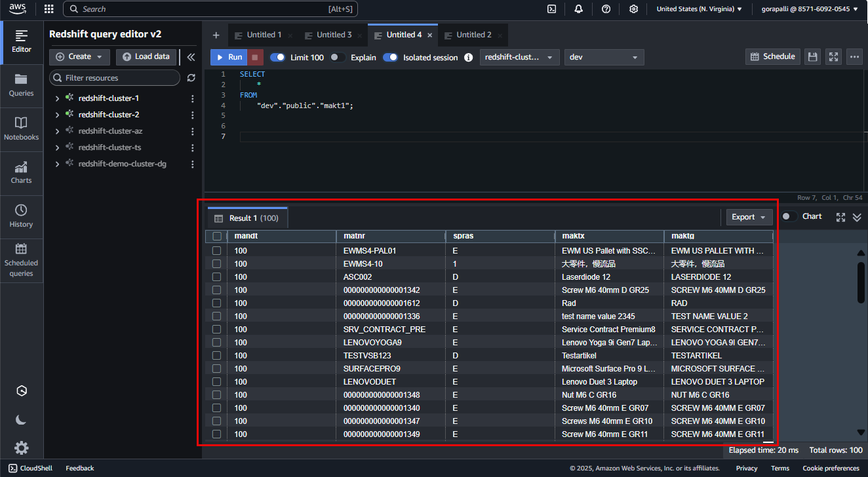Image resolution: width=868 pixels, height=477 pixels.
Task: Switch to the Untitled 1 tab
Action: (x=263, y=35)
